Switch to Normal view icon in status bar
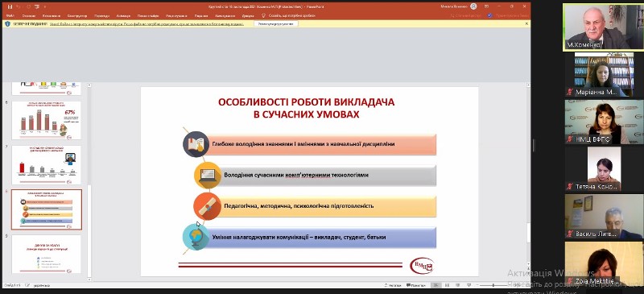 pyautogui.click(x=436, y=285)
